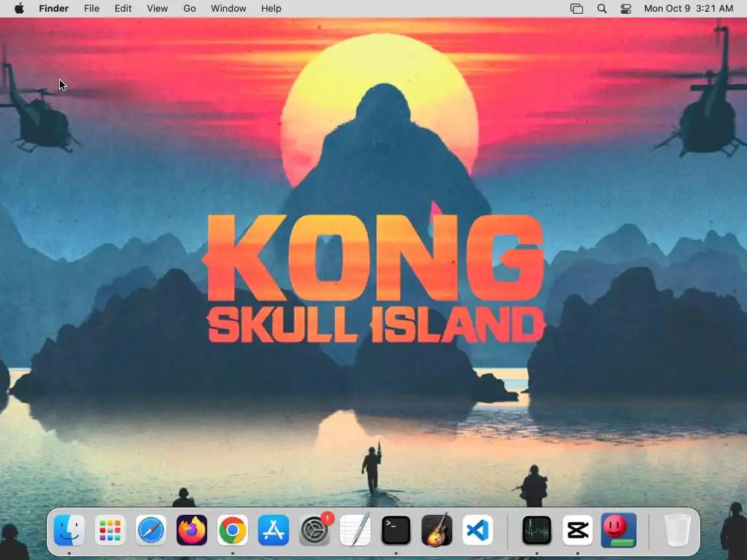Viewport: 747px width, 560px height.
Task: Launch Visual Studio Code from the Dock
Action: pos(478,530)
